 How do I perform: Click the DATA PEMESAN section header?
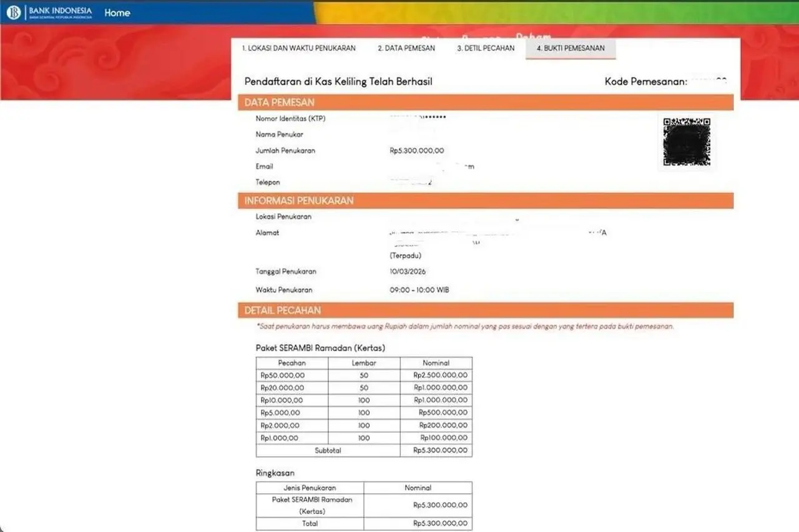[x=279, y=102]
